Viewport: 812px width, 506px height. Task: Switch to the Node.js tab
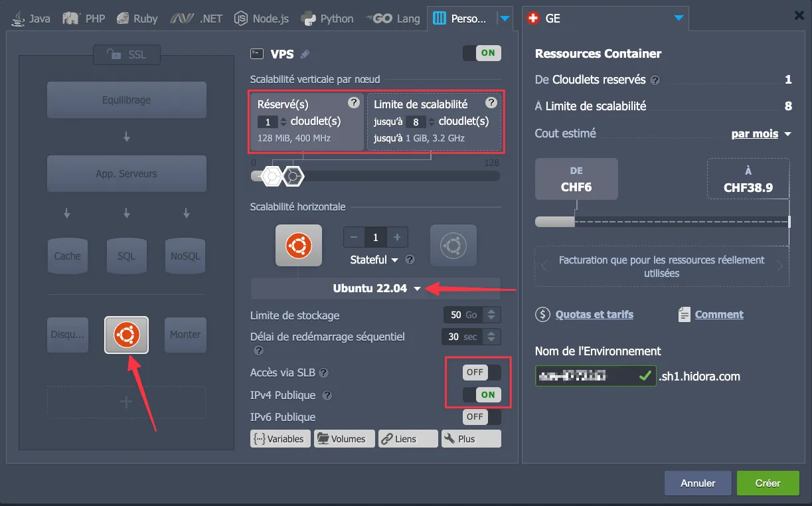pos(262,19)
